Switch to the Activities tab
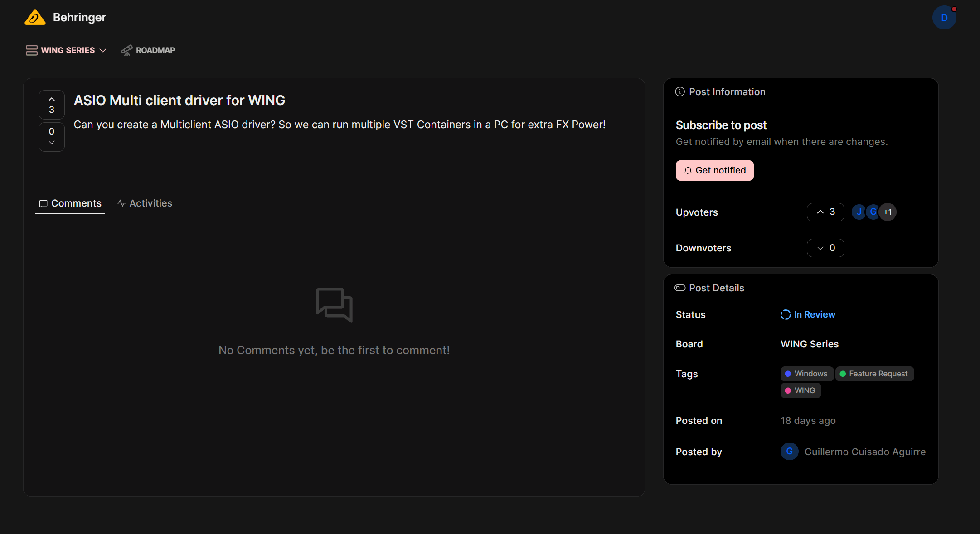The image size is (980, 534). (x=145, y=203)
